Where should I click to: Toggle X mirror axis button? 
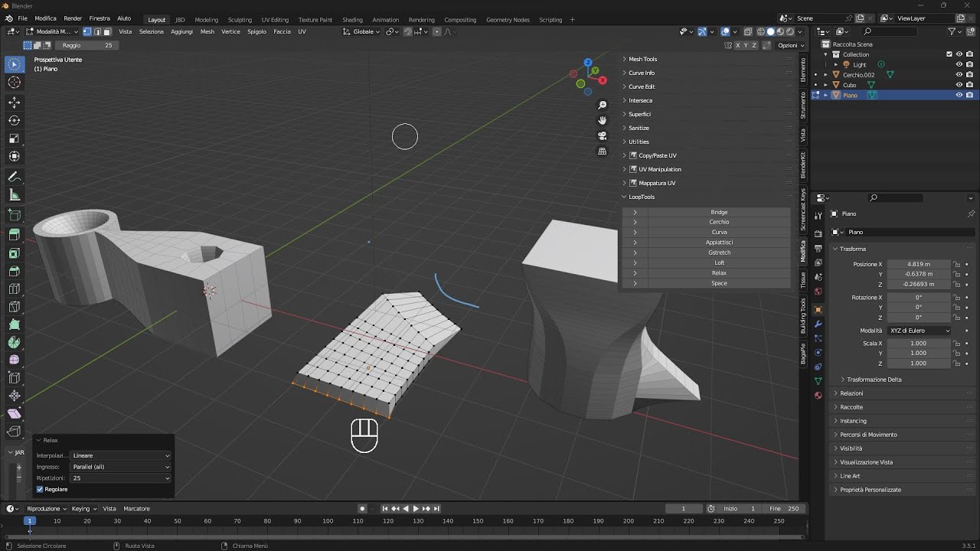(x=738, y=45)
